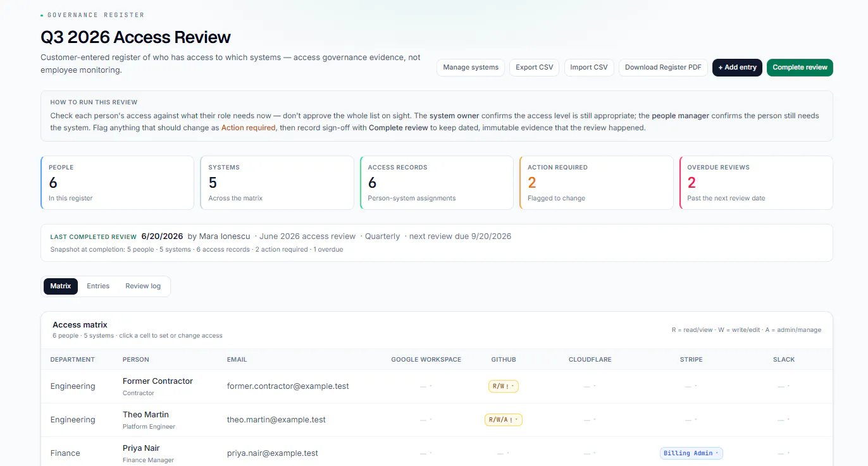Click the Finance department cell
Image resolution: width=868 pixels, height=466 pixels.
coord(65,453)
